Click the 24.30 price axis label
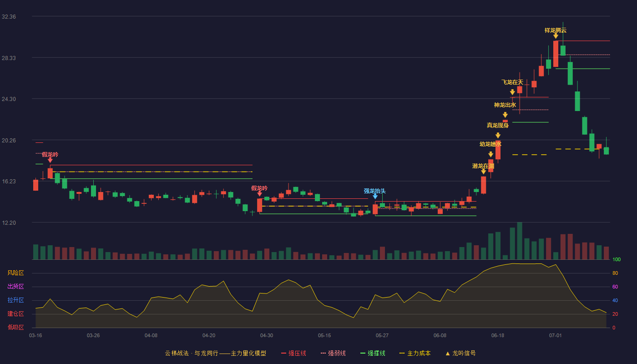637x364 pixels. tap(9, 99)
